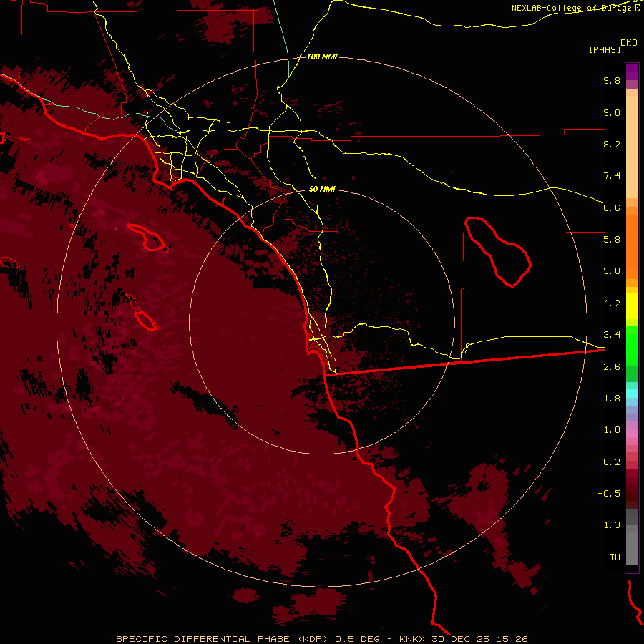Click the Specific Differential Phase caption at bottom

click(x=321, y=639)
